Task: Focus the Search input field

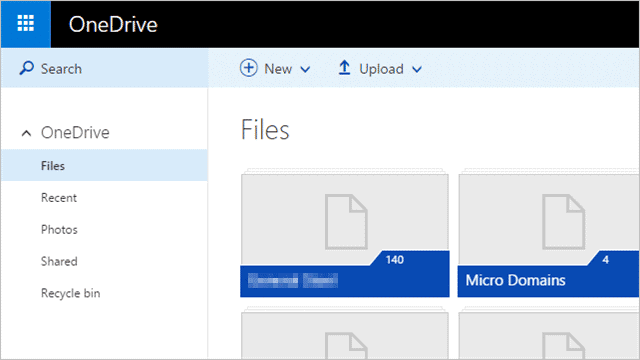Action: point(104,68)
